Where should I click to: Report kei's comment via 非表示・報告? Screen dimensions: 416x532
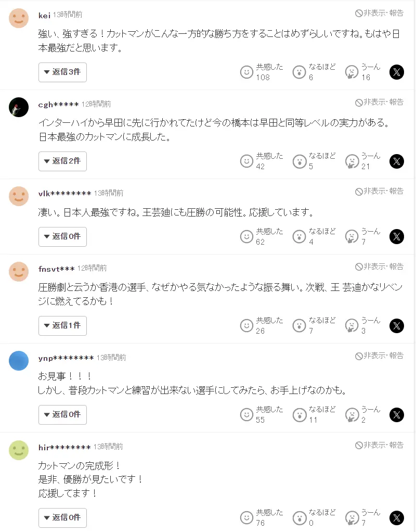click(x=379, y=14)
